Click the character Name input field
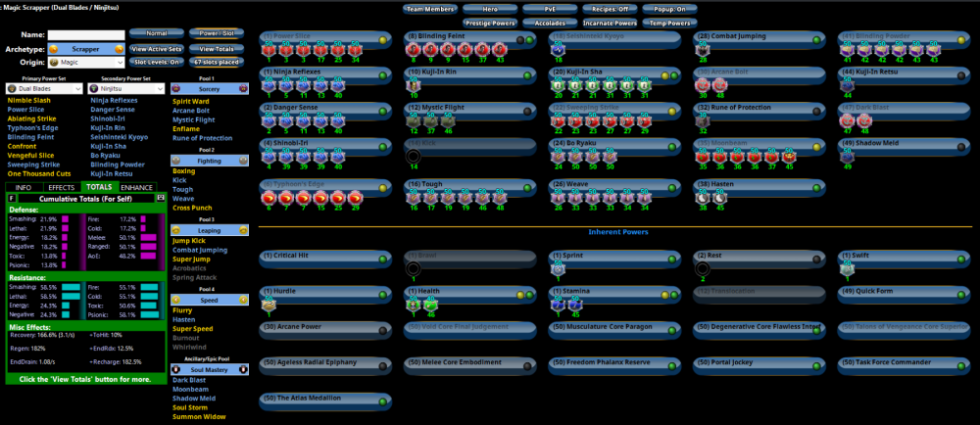Screen dimensions: 980x425 pyautogui.click(x=86, y=34)
